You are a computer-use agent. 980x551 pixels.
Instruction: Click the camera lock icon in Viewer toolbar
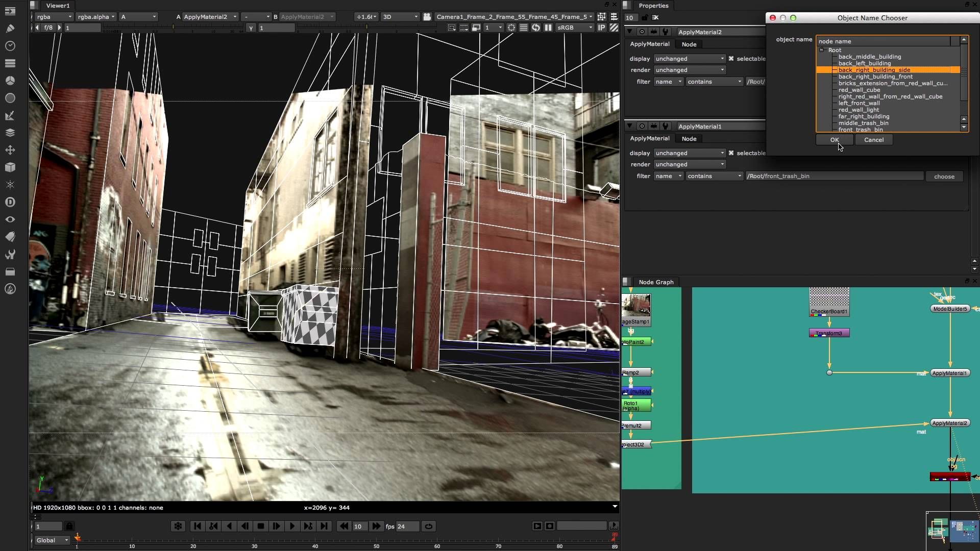pyautogui.click(x=427, y=17)
